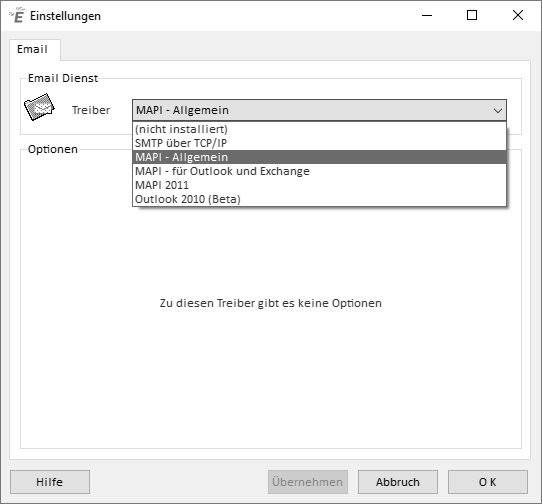Viewport: 542px width, 504px height.
Task: Click the Treiber label
Action: click(91, 110)
